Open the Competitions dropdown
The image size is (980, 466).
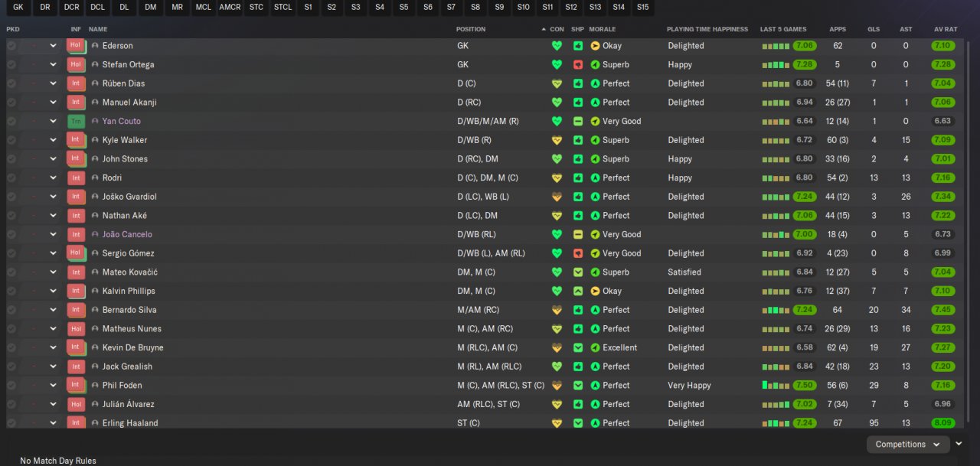[x=908, y=444]
